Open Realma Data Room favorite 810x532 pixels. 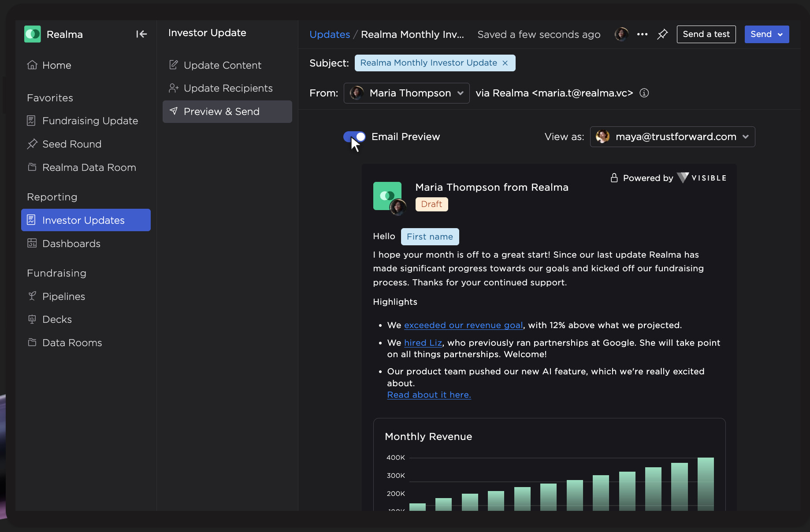pos(86,167)
